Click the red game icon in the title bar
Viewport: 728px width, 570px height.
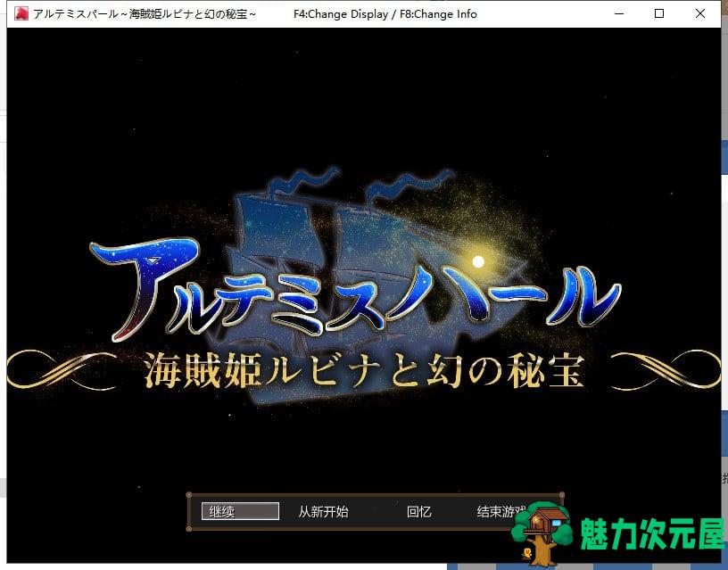(21, 14)
